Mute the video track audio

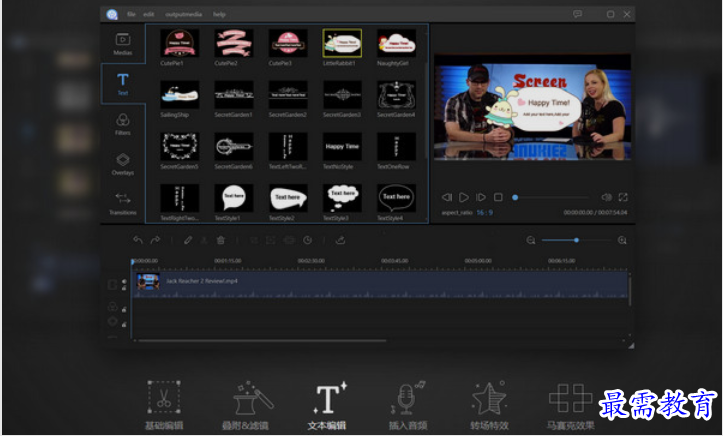(x=124, y=281)
